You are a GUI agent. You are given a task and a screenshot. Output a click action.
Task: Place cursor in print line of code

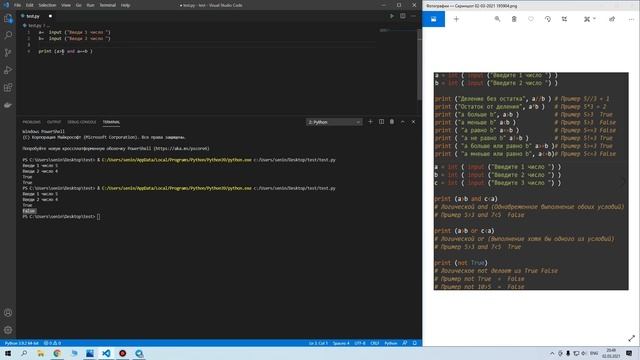coord(65,51)
